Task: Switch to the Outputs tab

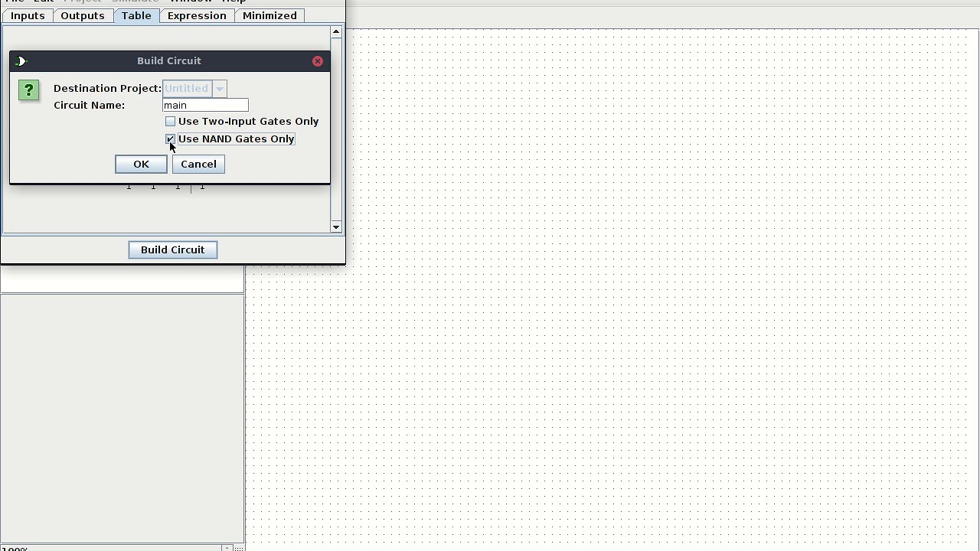Action: coord(82,16)
